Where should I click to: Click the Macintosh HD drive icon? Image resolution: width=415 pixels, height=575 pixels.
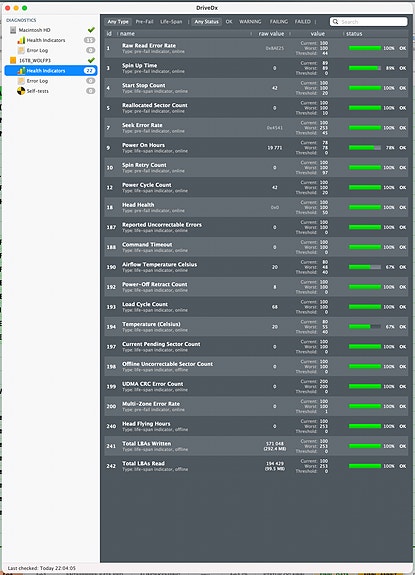[13, 30]
